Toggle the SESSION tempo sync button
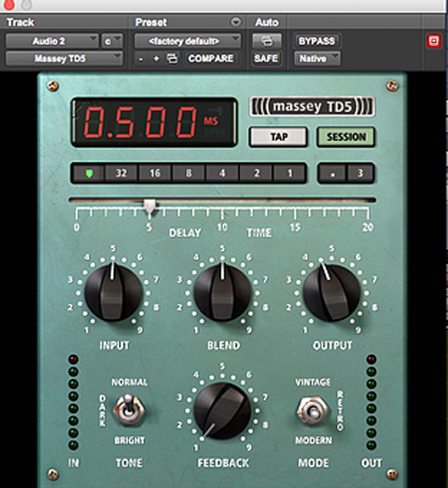This screenshot has width=448, height=488. click(x=346, y=137)
